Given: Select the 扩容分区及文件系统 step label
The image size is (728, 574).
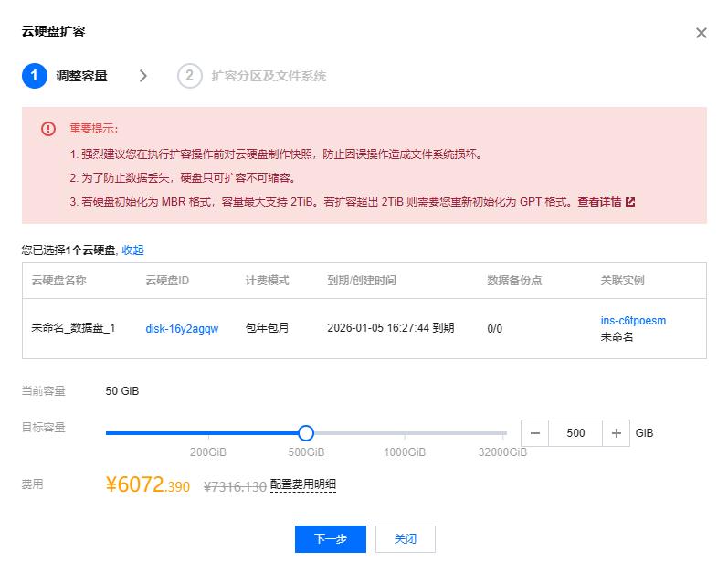Looking at the screenshot, I should (269, 76).
